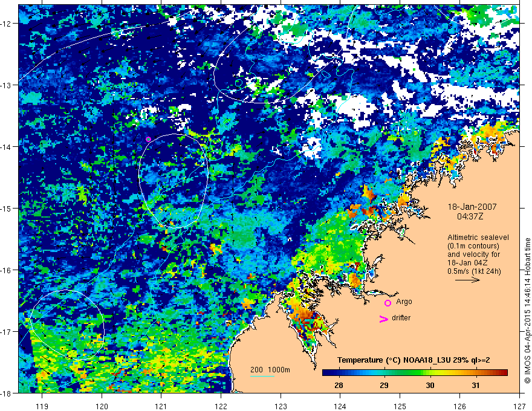Click latitude axis label '-14'
The width and height of the screenshot is (532, 411).
(7, 147)
